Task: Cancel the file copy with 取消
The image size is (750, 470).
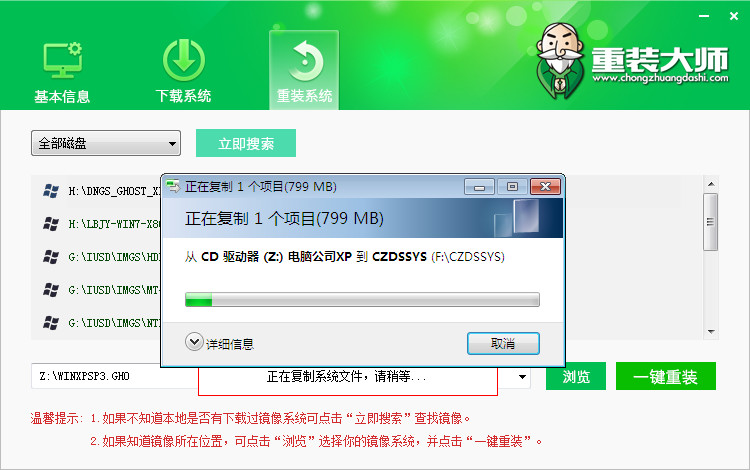Action: pyautogui.click(x=503, y=343)
